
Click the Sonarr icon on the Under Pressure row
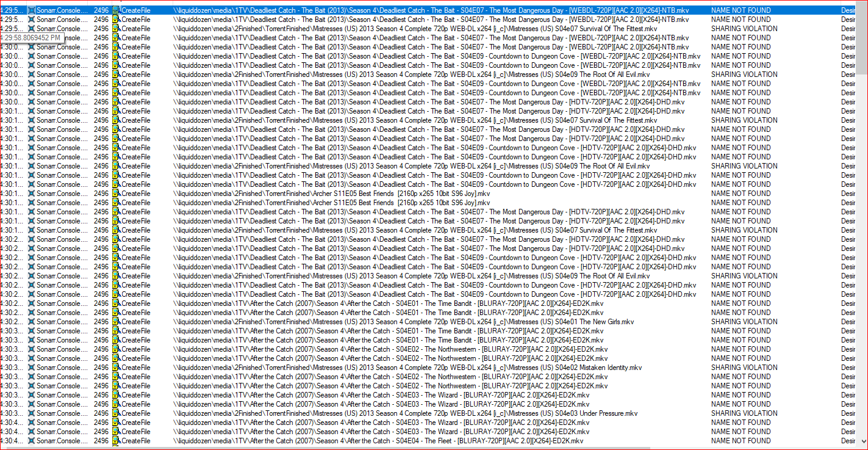(x=32, y=413)
